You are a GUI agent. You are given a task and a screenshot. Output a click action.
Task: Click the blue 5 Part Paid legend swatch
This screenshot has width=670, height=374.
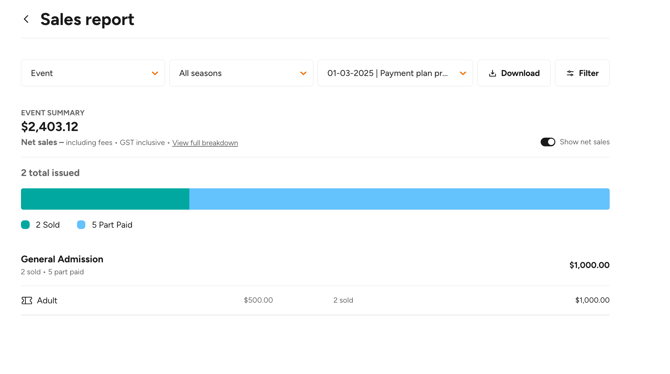click(x=81, y=225)
